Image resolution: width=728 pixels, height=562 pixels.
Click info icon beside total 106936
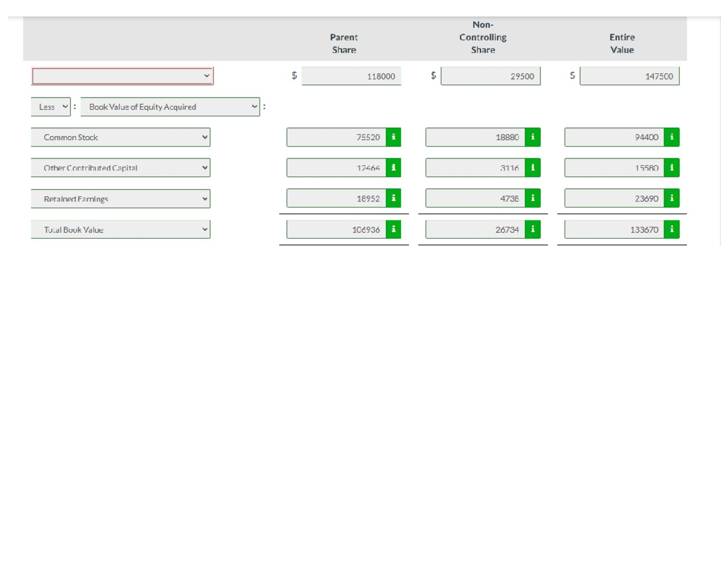(393, 229)
